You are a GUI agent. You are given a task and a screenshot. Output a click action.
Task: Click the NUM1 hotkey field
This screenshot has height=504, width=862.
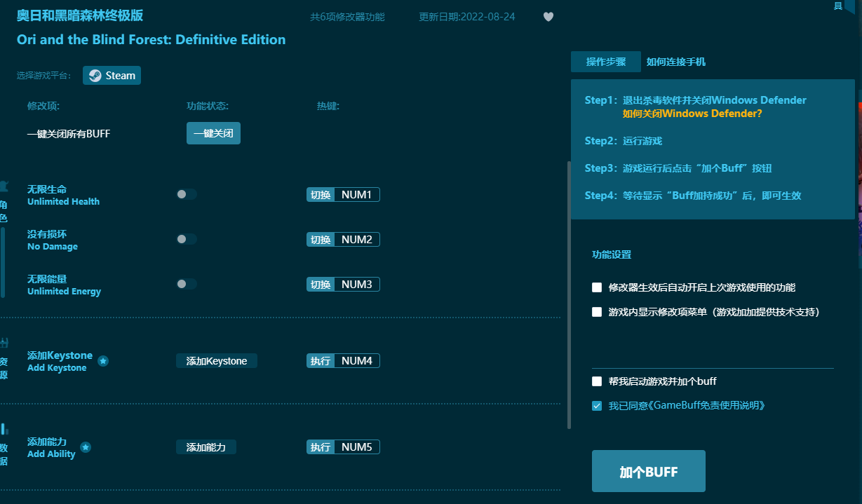coord(356,195)
